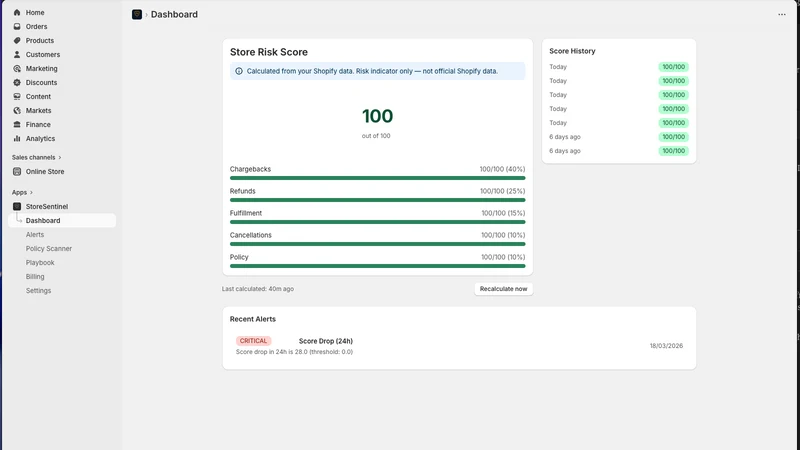Viewport: 800px width, 450px height.
Task: Click the info icon in risk banner
Action: pos(239,71)
